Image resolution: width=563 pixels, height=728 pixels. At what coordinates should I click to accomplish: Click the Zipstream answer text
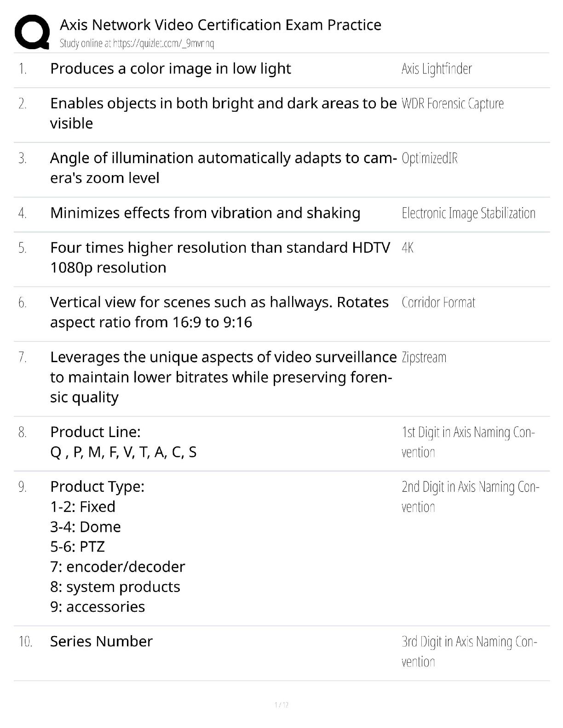click(424, 358)
